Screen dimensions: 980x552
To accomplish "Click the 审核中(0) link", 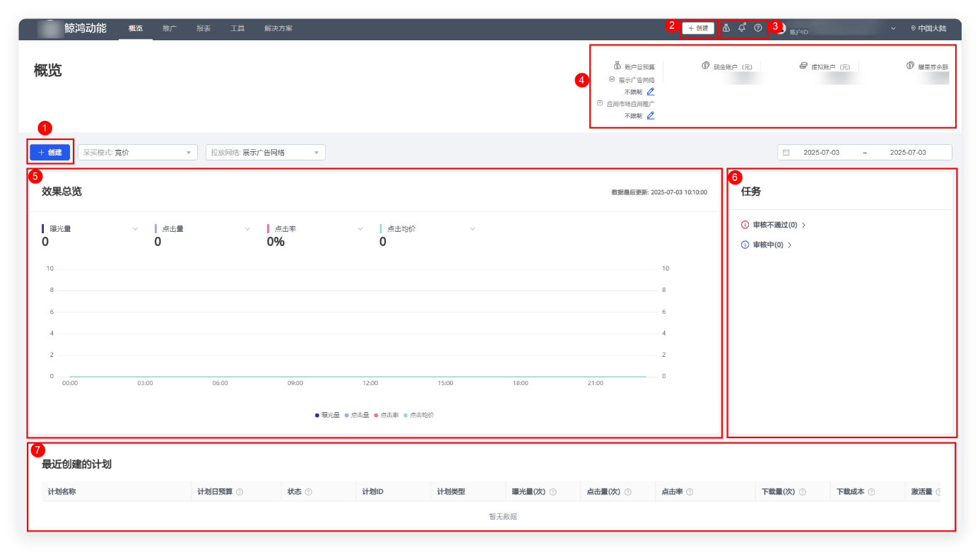I will pyautogui.click(x=768, y=245).
